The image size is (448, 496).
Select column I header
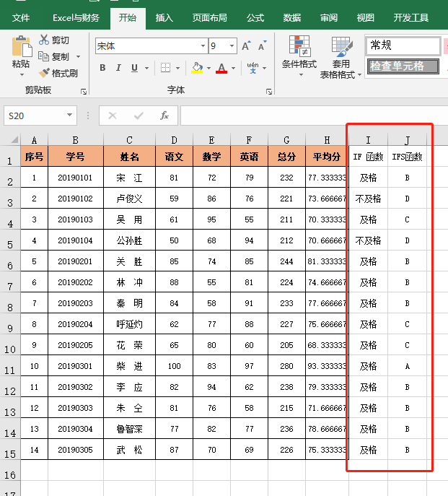click(368, 140)
